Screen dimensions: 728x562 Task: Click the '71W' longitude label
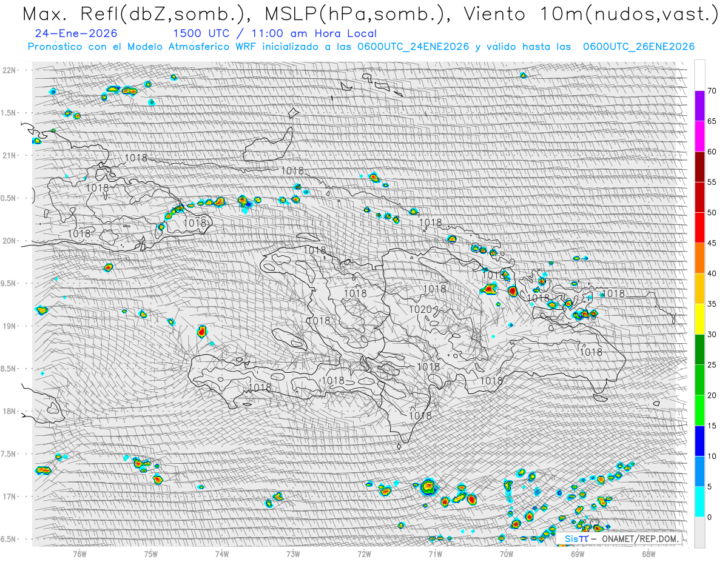[x=435, y=553]
